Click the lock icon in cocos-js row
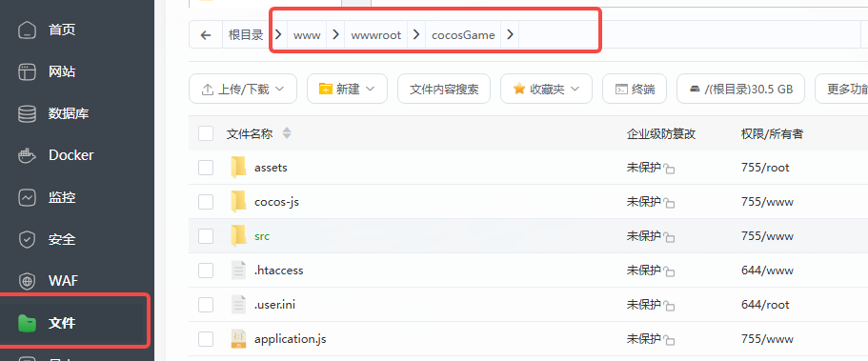Image resolution: width=868 pixels, height=361 pixels. coord(669,203)
